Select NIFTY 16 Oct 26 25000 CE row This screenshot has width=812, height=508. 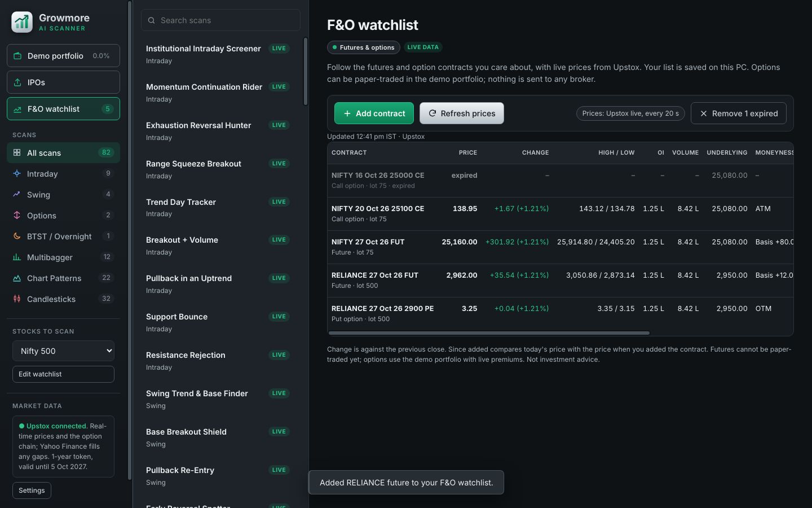click(561, 181)
